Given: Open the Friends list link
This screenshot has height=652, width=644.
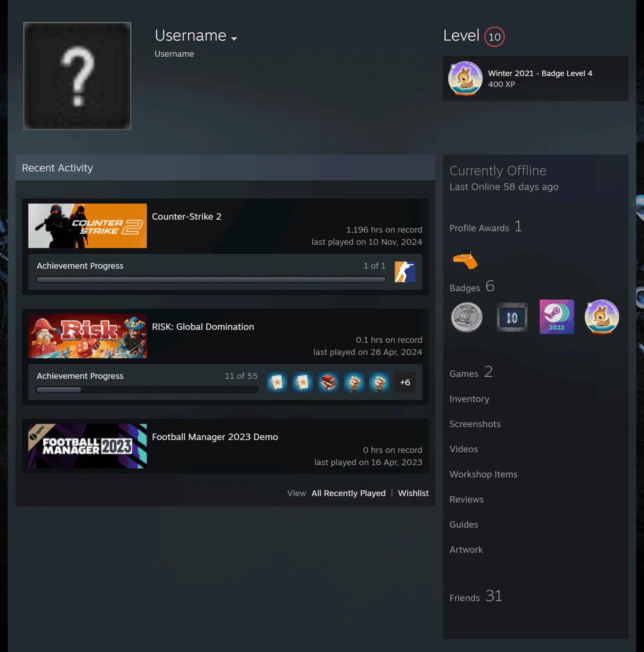Looking at the screenshot, I should tap(476, 596).
